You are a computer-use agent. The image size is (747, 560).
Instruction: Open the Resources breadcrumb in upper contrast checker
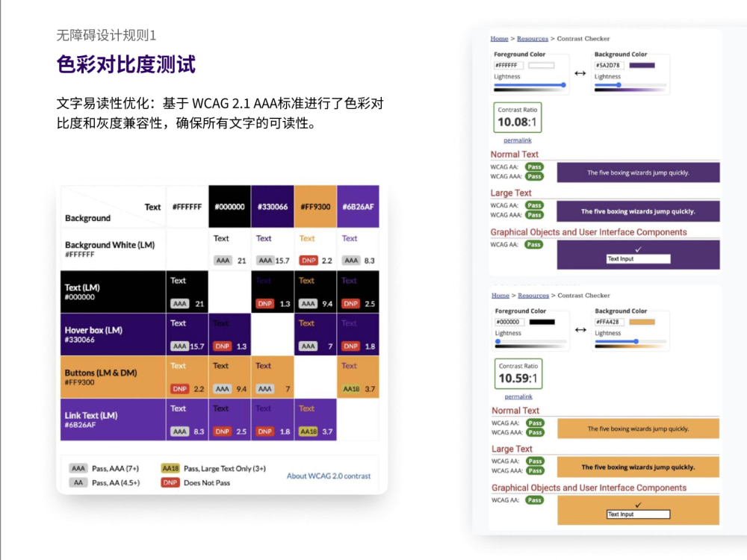(x=532, y=39)
